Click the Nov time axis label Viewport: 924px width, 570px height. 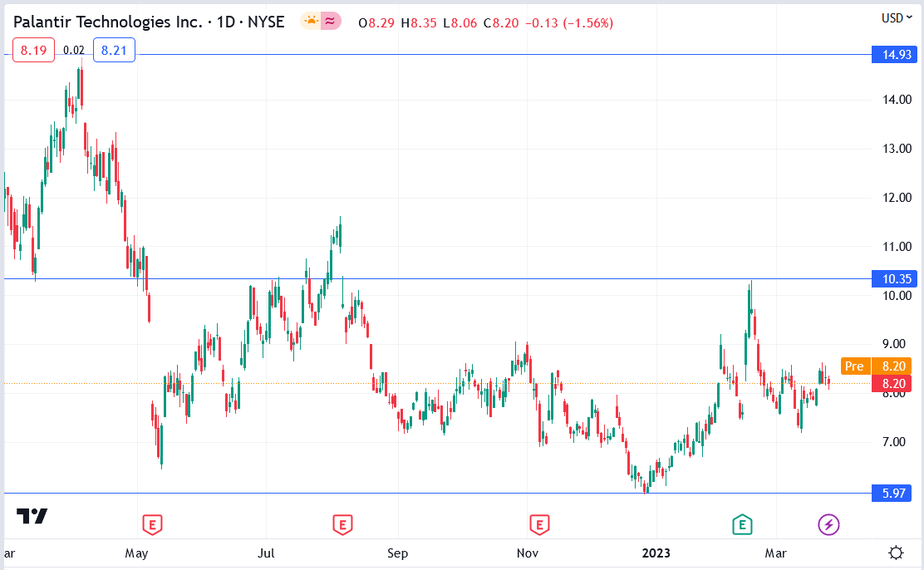click(x=528, y=553)
